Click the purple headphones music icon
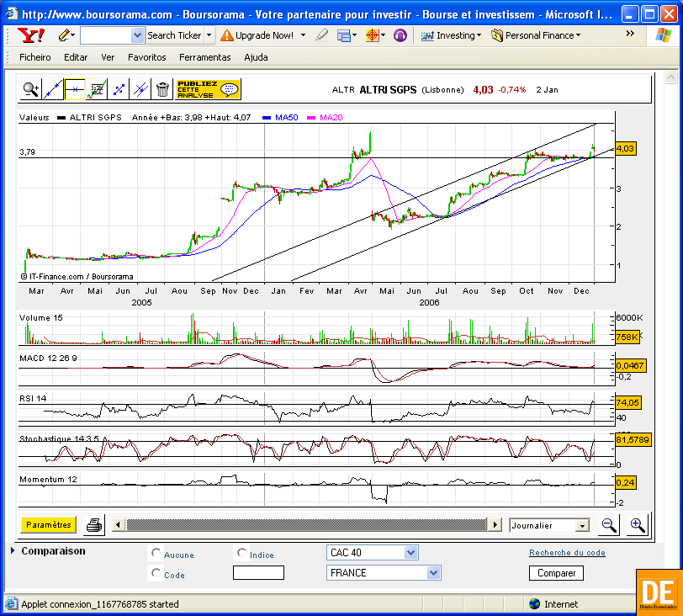 pyautogui.click(x=400, y=35)
